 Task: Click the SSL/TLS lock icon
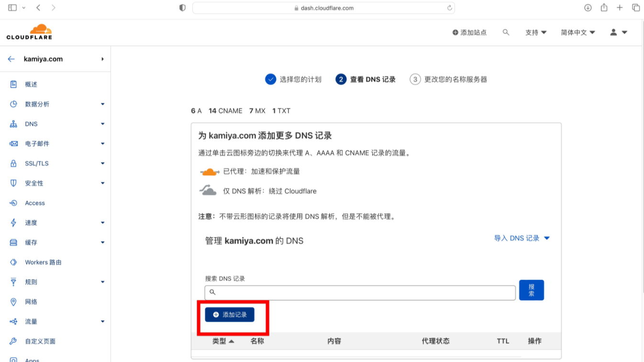[x=13, y=163]
